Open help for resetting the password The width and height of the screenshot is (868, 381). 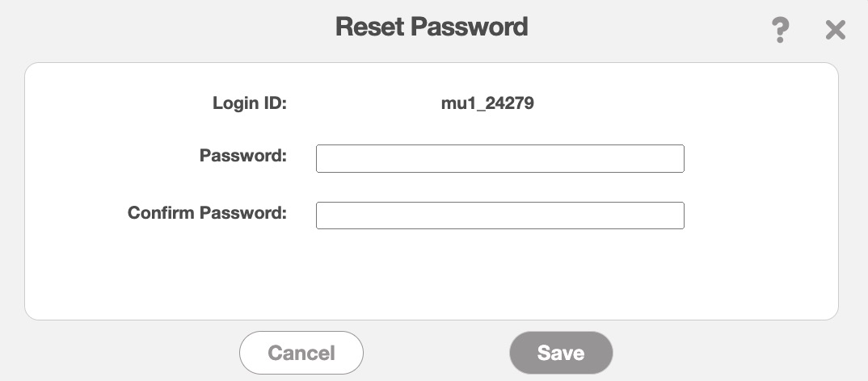(780, 31)
